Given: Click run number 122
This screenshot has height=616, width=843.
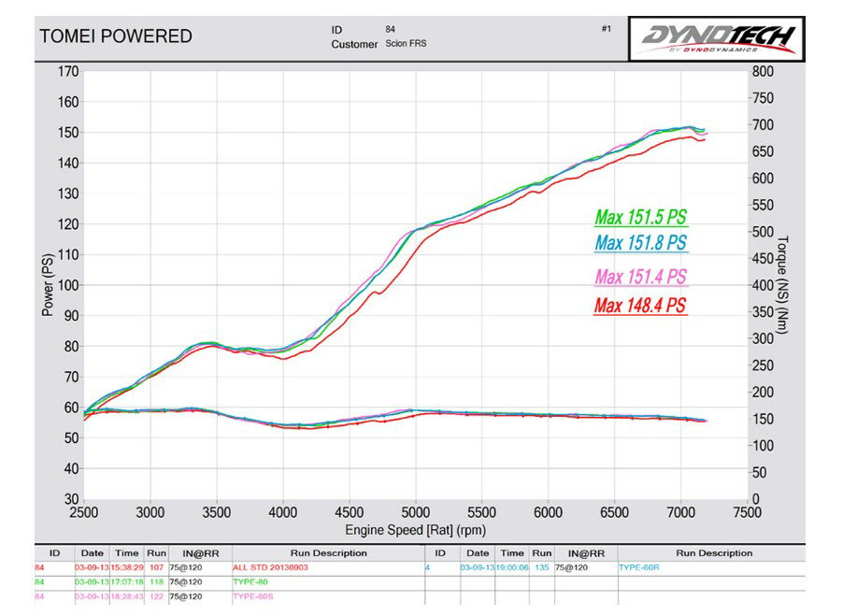Looking at the screenshot, I should click(156, 596).
